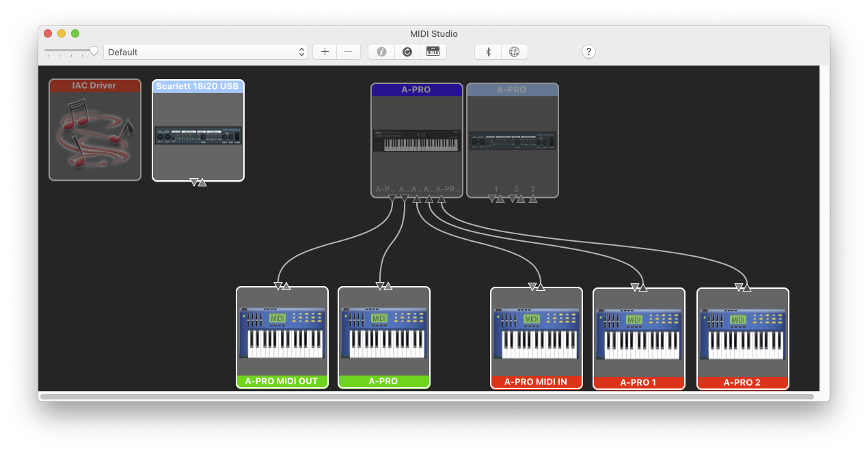Add a new external MIDI device
This screenshot has height=452, width=868.
pos(325,52)
